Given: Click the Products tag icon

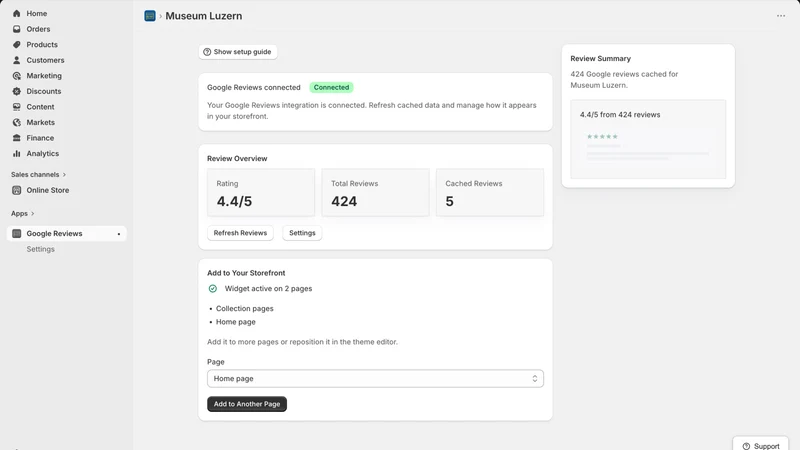Looking at the screenshot, I should click(16, 44).
